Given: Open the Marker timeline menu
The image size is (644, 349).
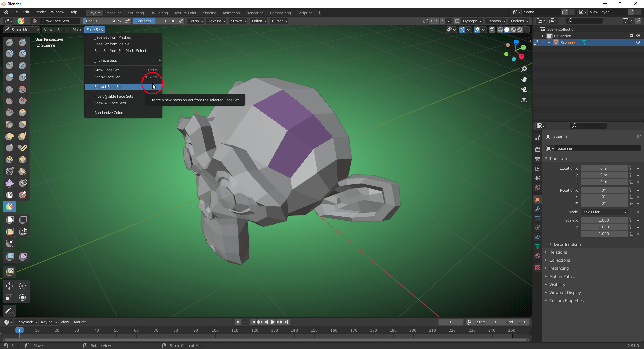Looking at the screenshot, I should (x=80, y=322).
